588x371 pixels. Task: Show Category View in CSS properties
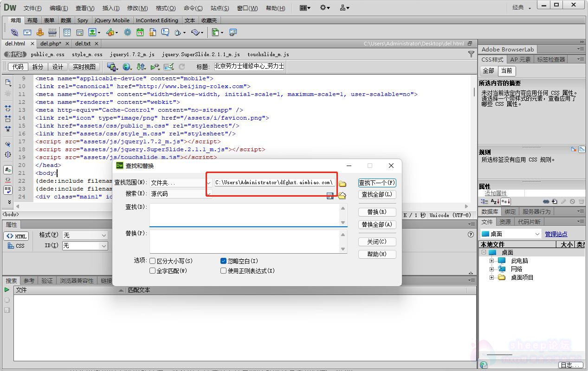click(x=485, y=201)
